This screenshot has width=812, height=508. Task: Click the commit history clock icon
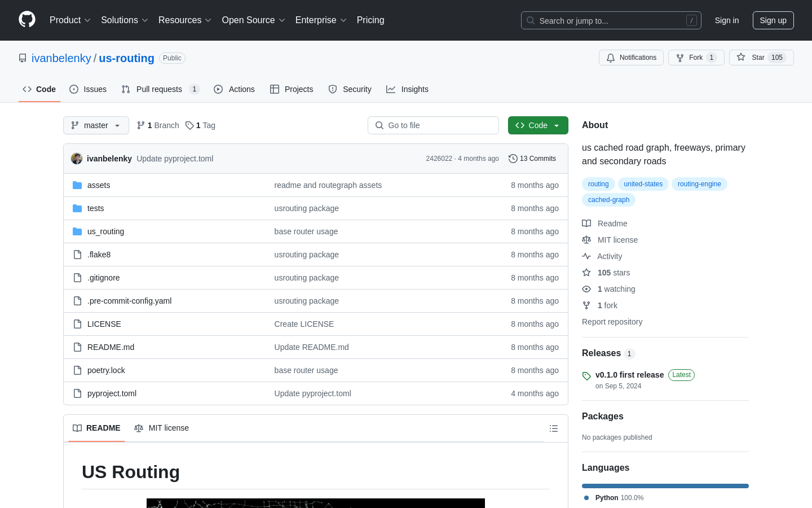(x=513, y=159)
